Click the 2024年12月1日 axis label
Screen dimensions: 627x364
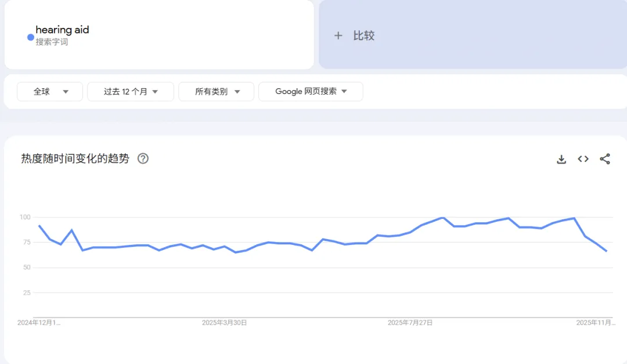pos(39,322)
